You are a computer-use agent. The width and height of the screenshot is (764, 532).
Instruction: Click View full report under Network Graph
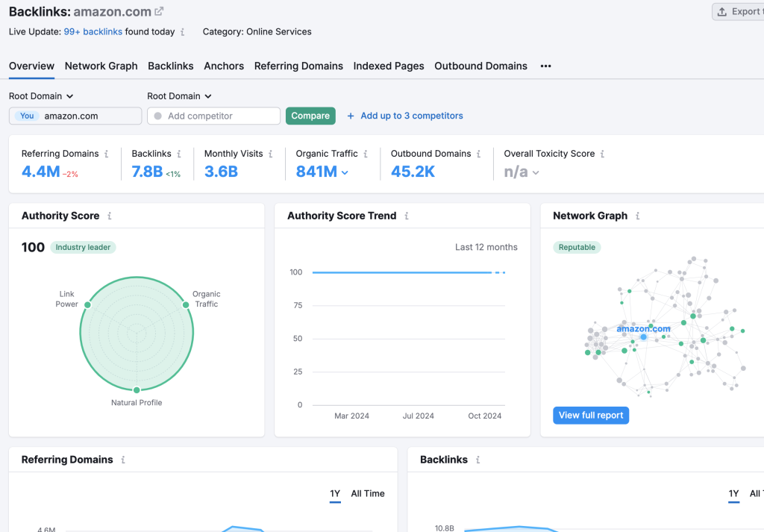click(x=591, y=415)
